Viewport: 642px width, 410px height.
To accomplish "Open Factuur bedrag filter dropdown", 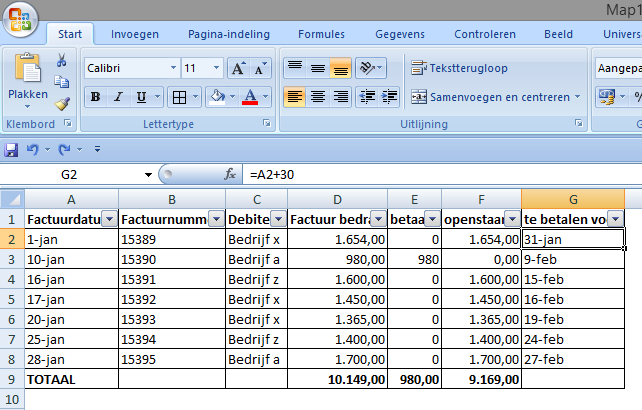I will coord(378,220).
